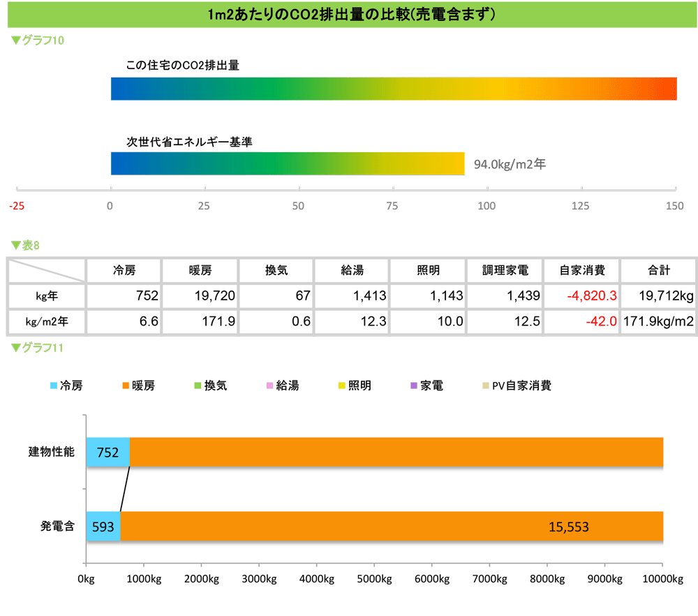This screenshot has height=616, width=698.
Task: Click the 発電含 bar label
Action: [x=57, y=526]
